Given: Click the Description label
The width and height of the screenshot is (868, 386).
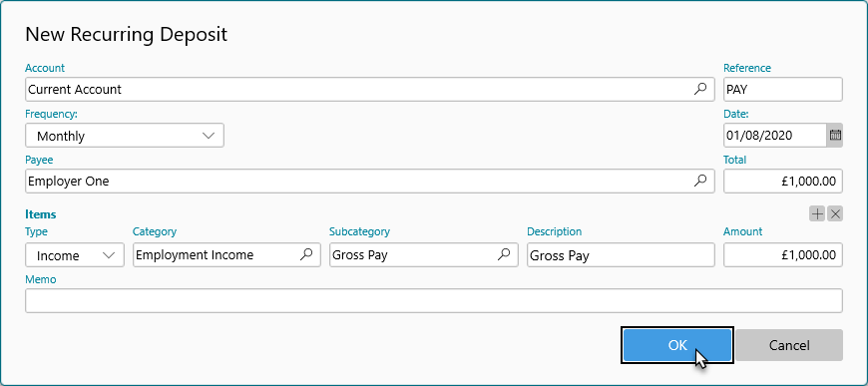Looking at the screenshot, I should point(554,231).
